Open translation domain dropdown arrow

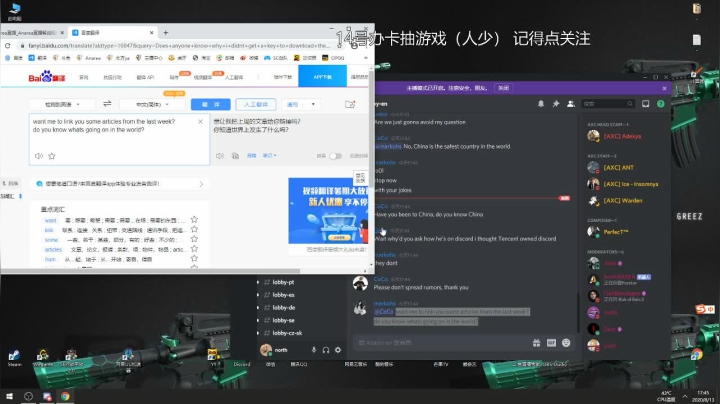[x=313, y=104]
